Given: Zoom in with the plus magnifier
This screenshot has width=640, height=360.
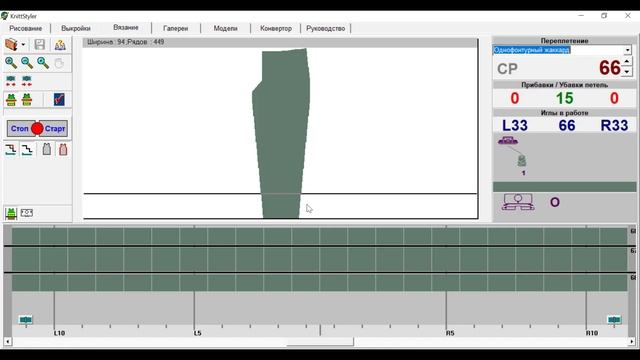Looking at the screenshot, I should tap(11, 63).
